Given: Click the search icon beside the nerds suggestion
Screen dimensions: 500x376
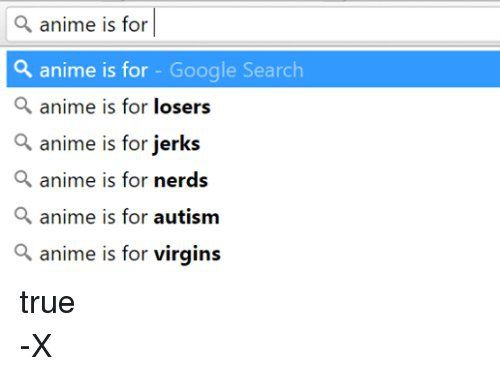Looking at the screenshot, I should pyautogui.click(x=23, y=179).
